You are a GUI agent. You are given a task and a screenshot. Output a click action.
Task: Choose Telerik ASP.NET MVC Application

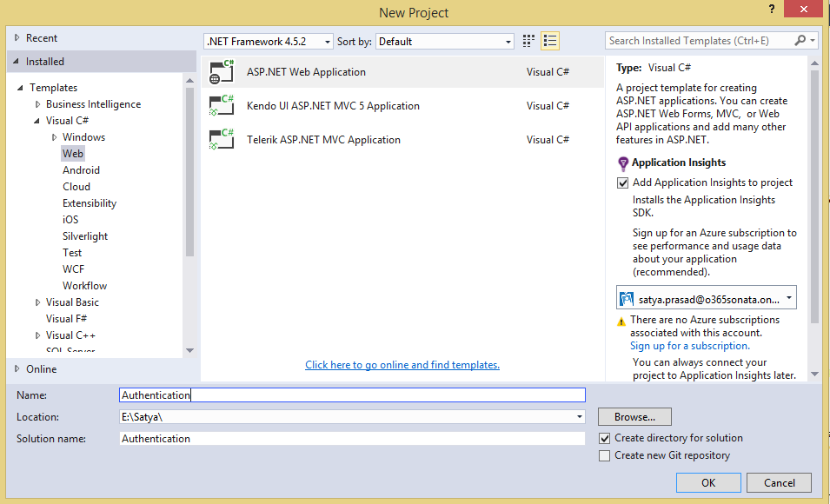coord(402,140)
